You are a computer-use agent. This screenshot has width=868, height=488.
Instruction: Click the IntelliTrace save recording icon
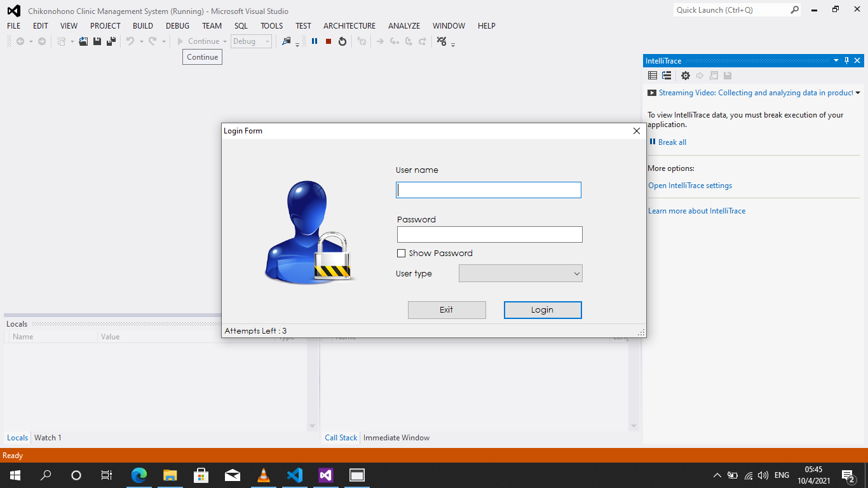(x=728, y=76)
